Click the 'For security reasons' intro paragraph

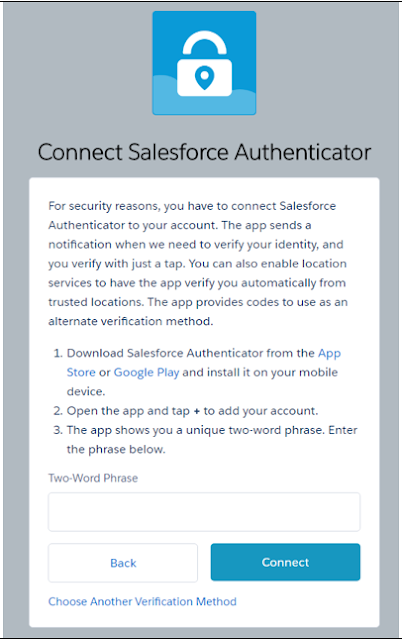198,263
